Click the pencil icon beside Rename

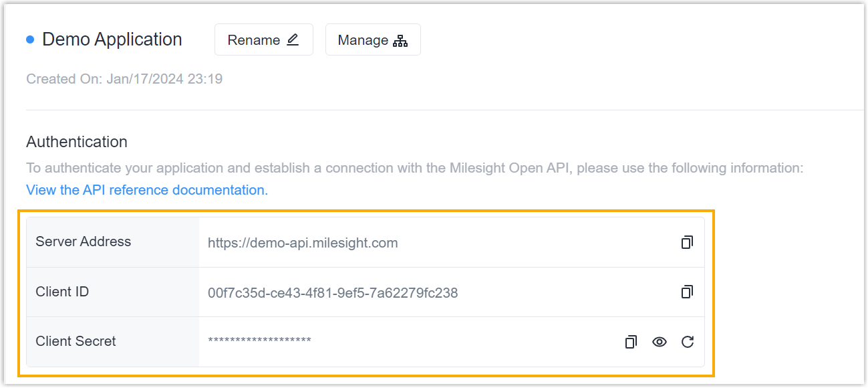pos(293,39)
